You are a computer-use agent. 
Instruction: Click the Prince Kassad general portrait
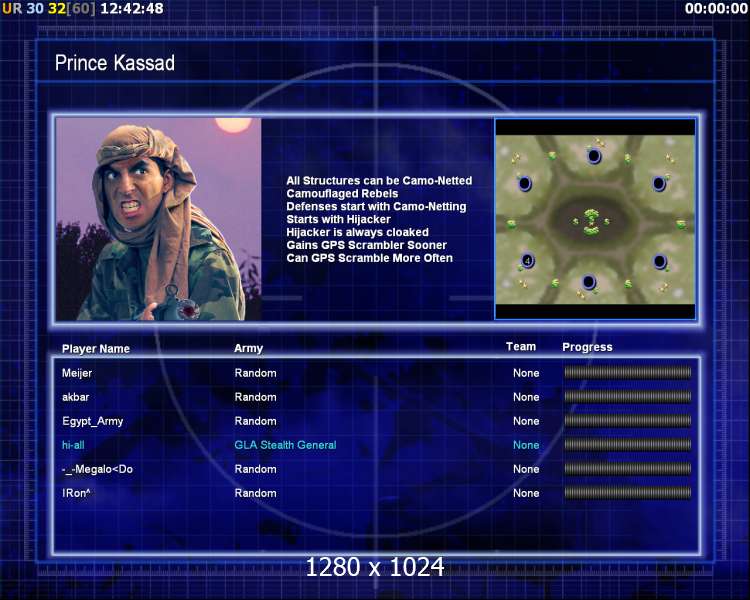[x=158, y=219]
